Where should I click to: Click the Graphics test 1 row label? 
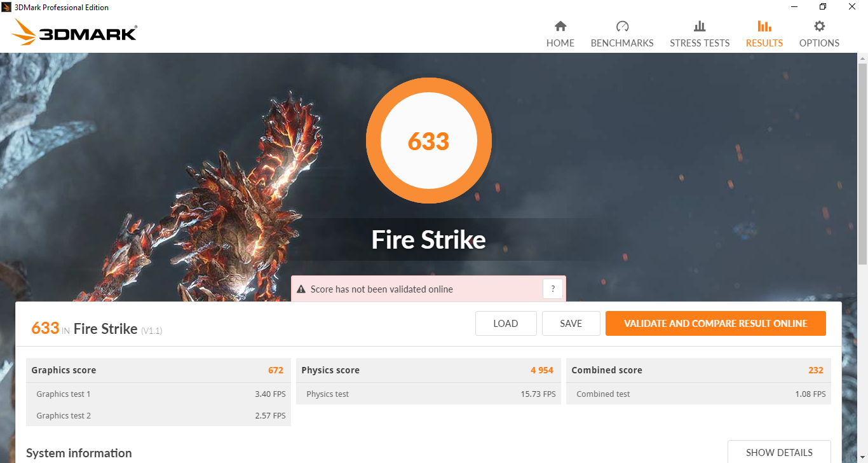coord(64,394)
